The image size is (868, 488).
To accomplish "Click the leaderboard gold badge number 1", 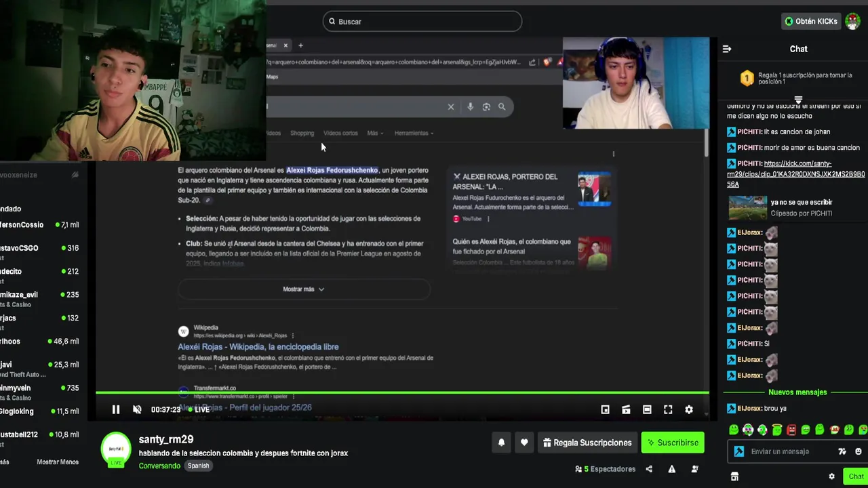I will tap(747, 79).
